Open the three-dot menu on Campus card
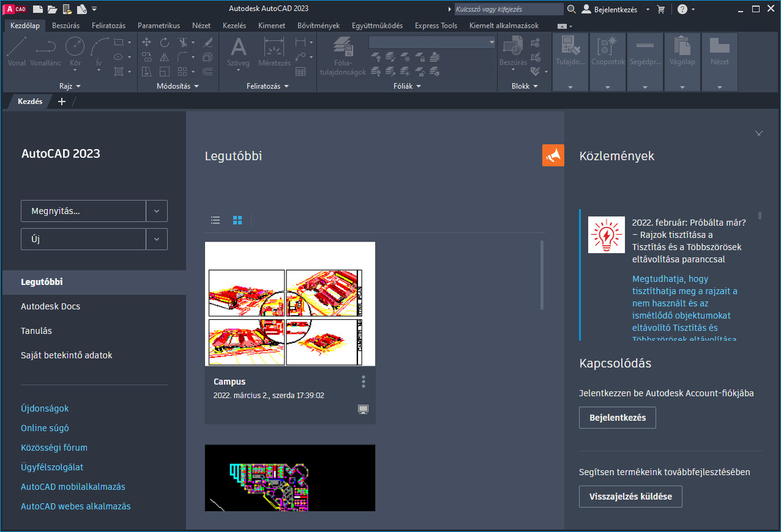Image resolution: width=781 pixels, height=532 pixels. tap(364, 382)
